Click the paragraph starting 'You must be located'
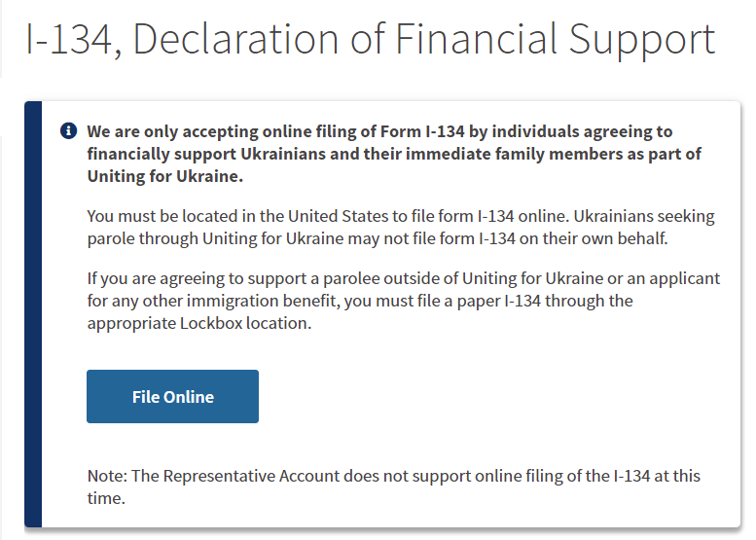Screen dimensions: 756x540 [401, 228]
